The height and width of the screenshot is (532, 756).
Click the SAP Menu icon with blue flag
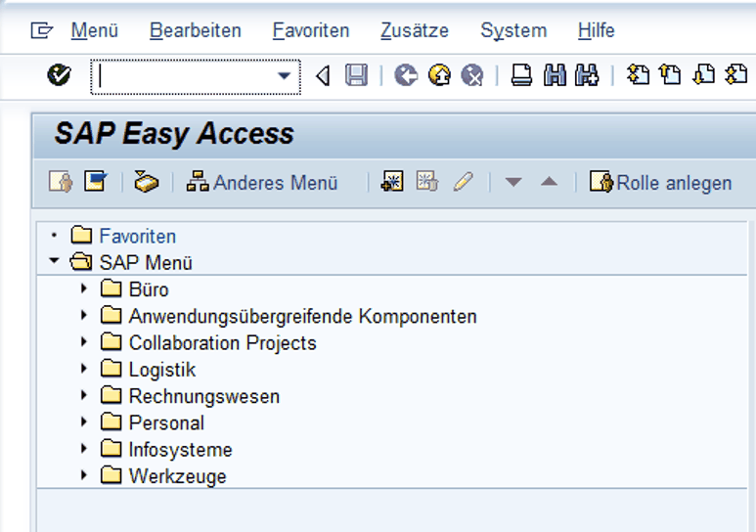point(96,182)
